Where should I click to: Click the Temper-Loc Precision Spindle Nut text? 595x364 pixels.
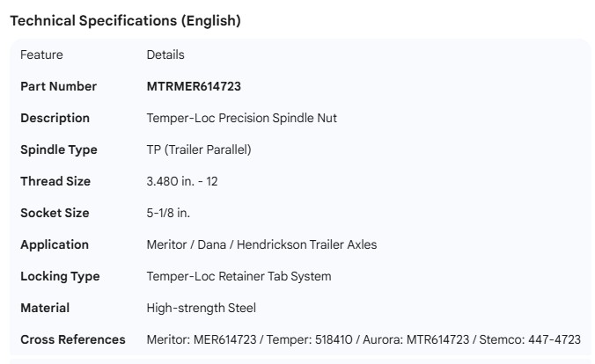coord(241,118)
